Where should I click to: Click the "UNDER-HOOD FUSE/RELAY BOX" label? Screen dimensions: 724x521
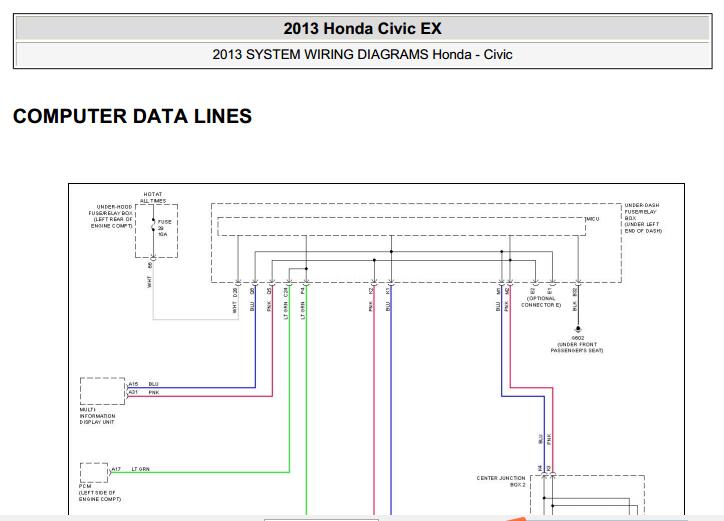[x=111, y=210]
